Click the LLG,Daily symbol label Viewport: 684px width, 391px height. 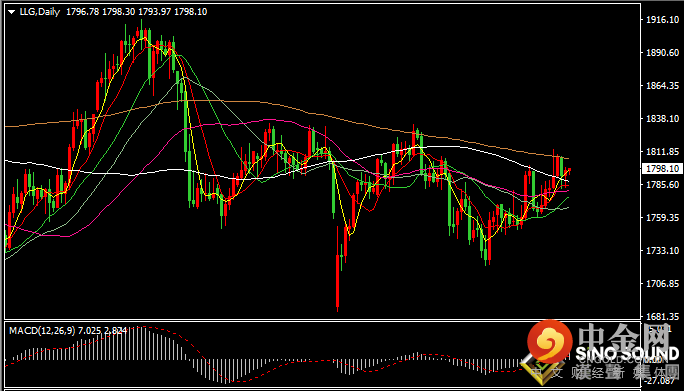(x=40, y=12)
